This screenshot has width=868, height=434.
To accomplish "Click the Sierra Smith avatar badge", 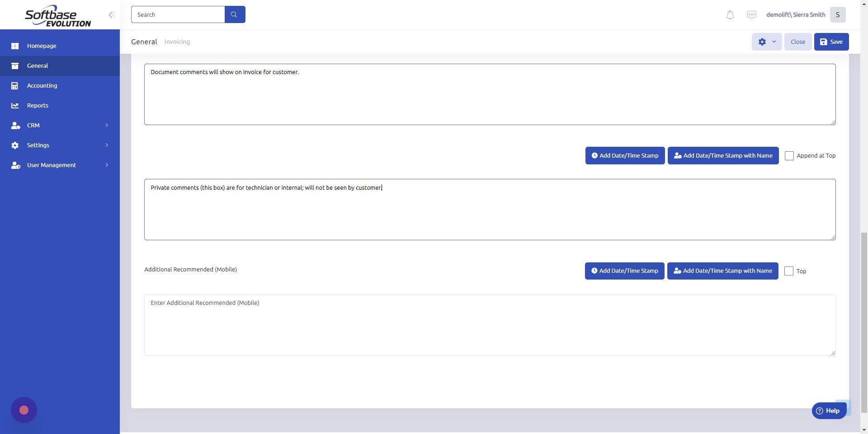I will pyautogui.click(x=838, y=14).
